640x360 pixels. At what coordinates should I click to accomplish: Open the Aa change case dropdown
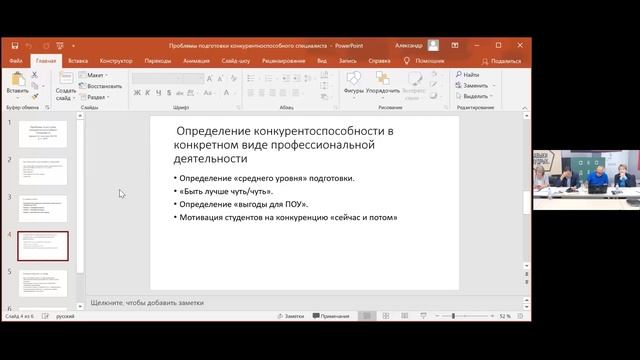coord(209,93)
